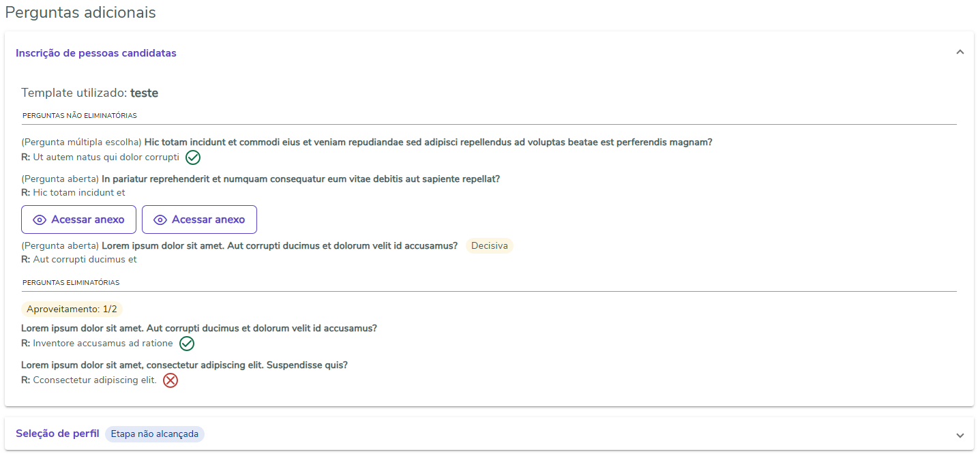
Task: Click the "Decisiva" badge
Action: pos(489,246)
